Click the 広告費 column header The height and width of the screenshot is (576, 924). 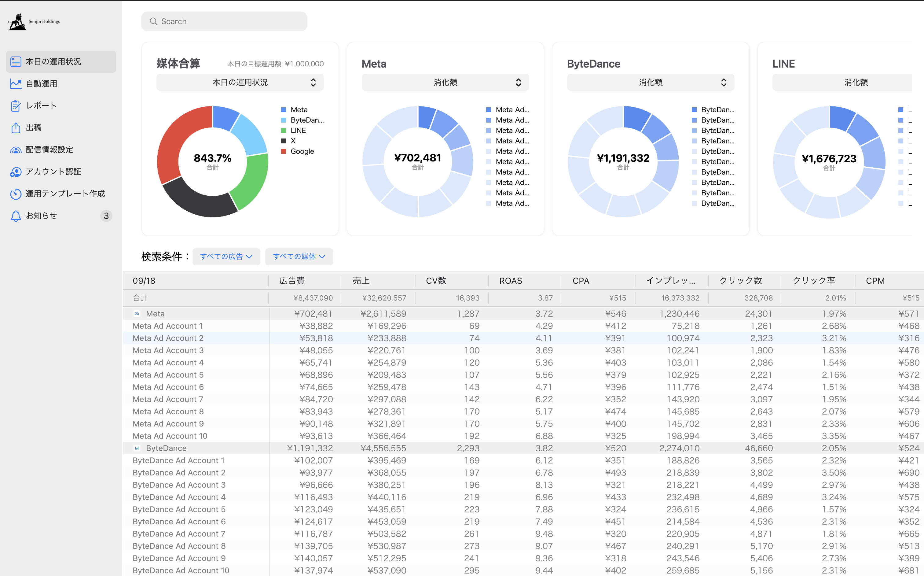point(292,281)
